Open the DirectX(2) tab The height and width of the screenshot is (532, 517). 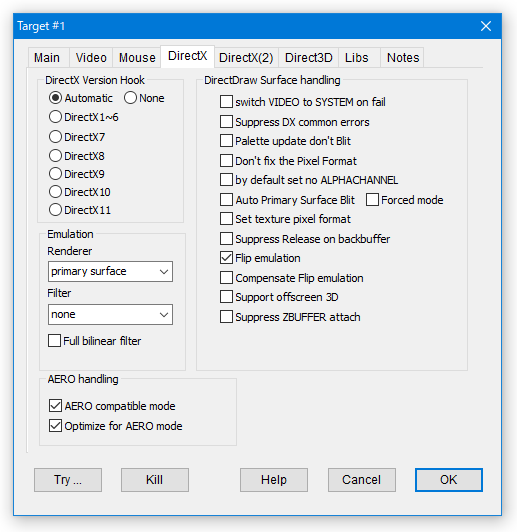pyautogui.click(x=246, y=58)
